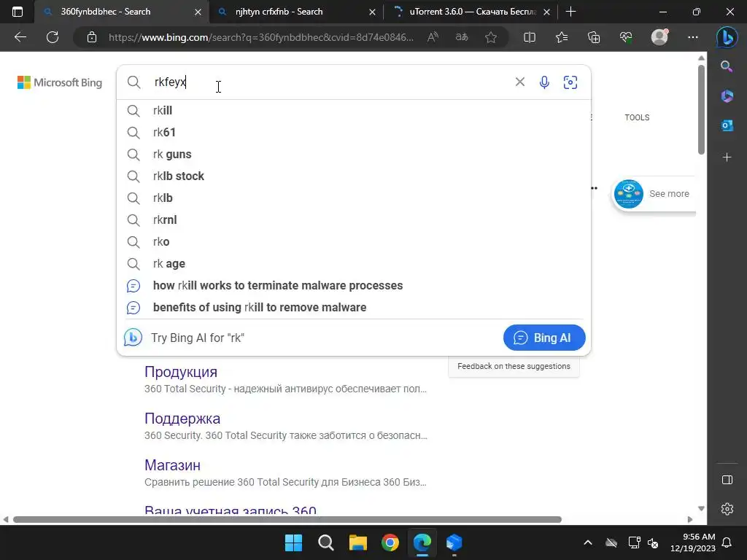Open the profile avatar

click(x=659, y=37)
